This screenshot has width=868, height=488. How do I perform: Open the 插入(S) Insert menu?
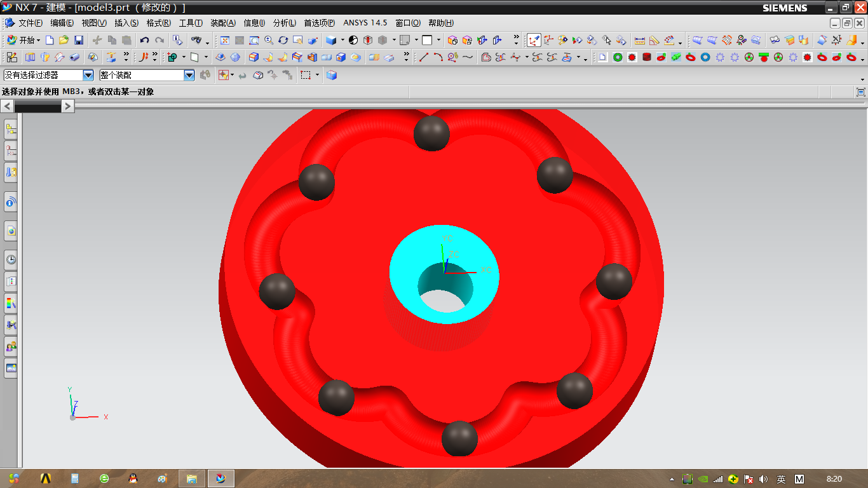[x=126, y=23]
